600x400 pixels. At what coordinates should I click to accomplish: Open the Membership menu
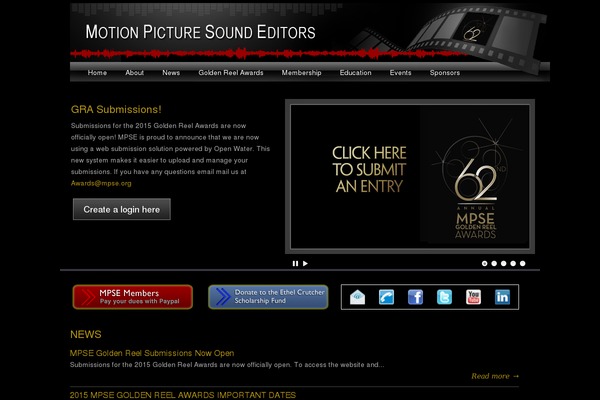(x=302, y=73)
